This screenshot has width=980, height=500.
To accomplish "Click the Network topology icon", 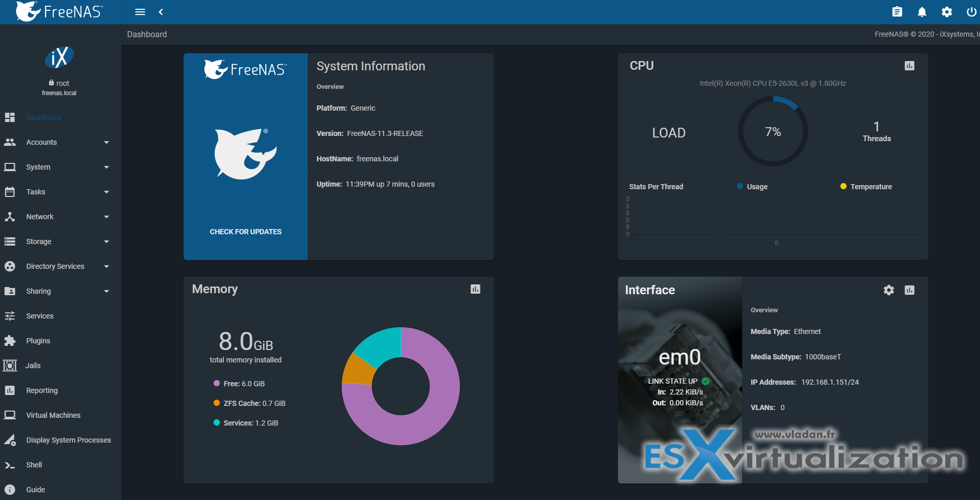I will (x=10, y=217).
